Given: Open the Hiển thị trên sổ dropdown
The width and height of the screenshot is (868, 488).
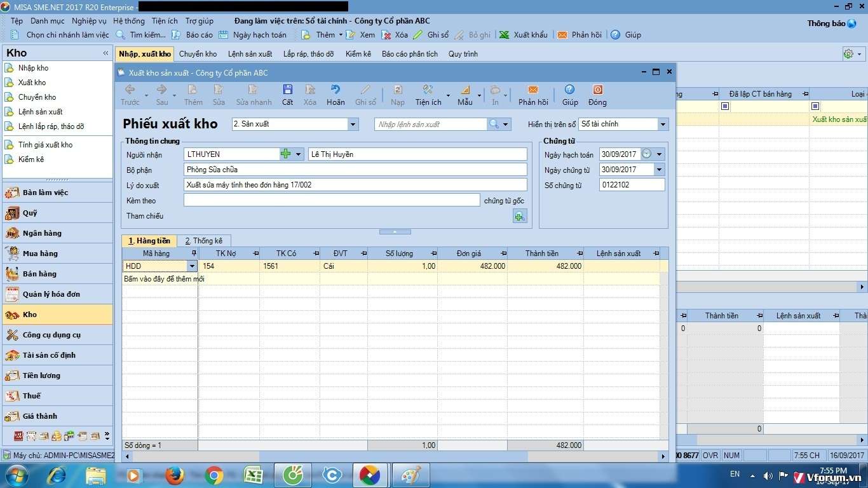Looking at the screenshot, I should (663, 125).
